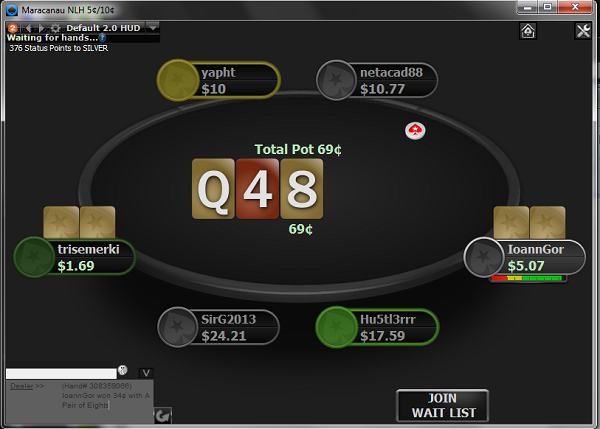Click the red dealer button chip
This screenshot has height=429, width=600.
[415, 131]
